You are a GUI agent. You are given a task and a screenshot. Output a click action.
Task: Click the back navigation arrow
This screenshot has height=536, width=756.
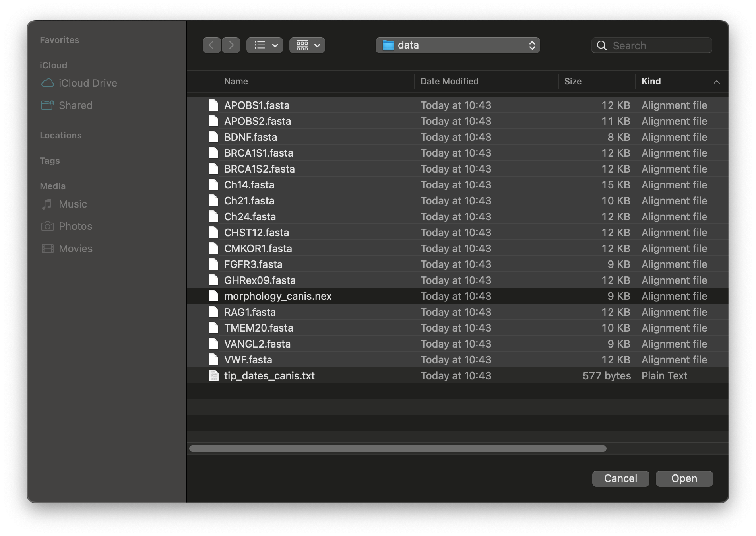tap(211, 45)
